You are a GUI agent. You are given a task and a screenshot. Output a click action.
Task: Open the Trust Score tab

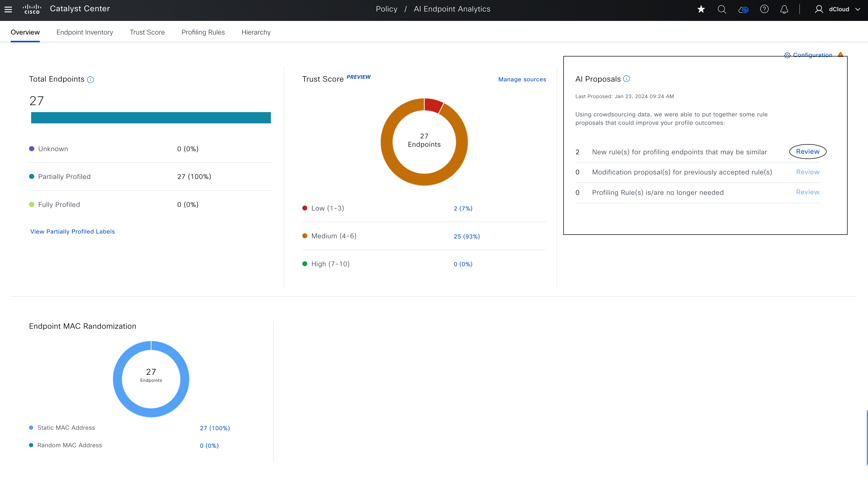[147, 32]
